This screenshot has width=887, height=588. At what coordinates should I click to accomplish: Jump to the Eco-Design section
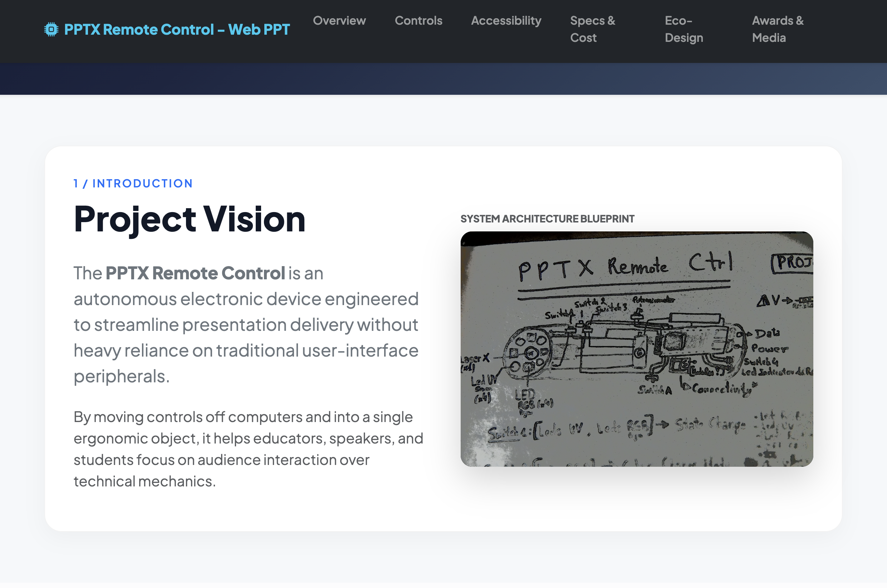[684, 29]
